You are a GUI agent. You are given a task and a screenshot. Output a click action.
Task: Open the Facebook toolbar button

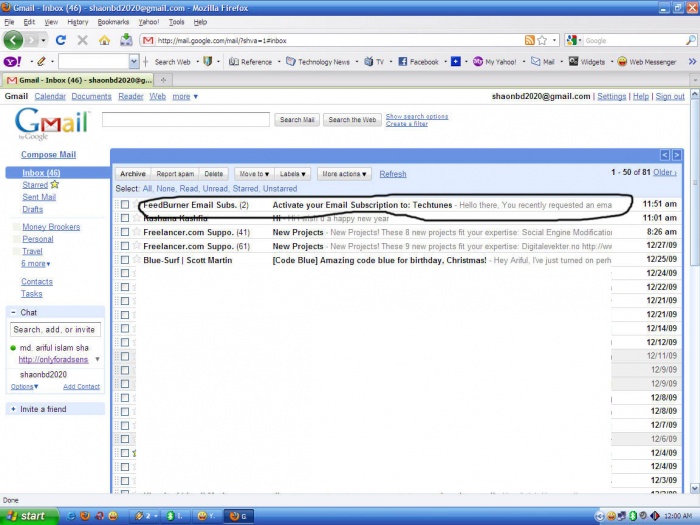(x=418, y=62)
